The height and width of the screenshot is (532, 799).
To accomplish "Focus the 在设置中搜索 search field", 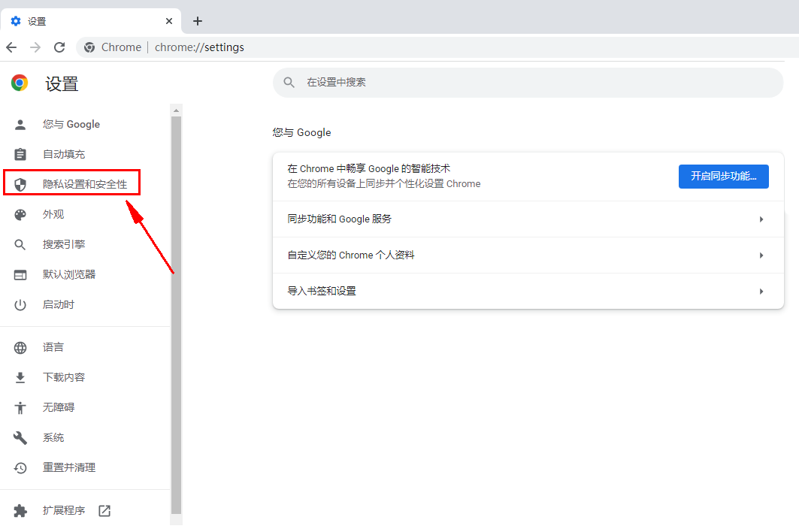I will click(528, 83).
